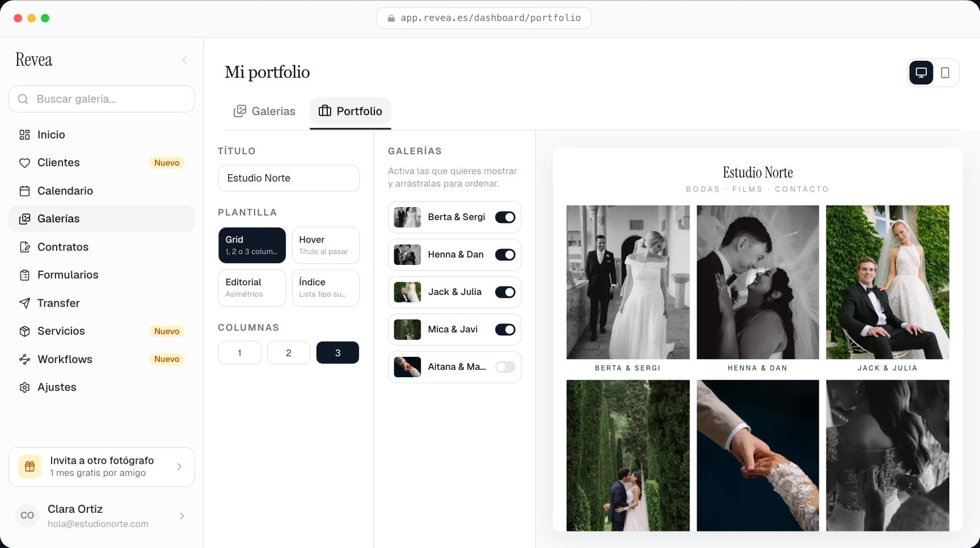This screenshot has width=980, height=548.
Task: Click the Inicio dashboard icon
Action: 24,134
